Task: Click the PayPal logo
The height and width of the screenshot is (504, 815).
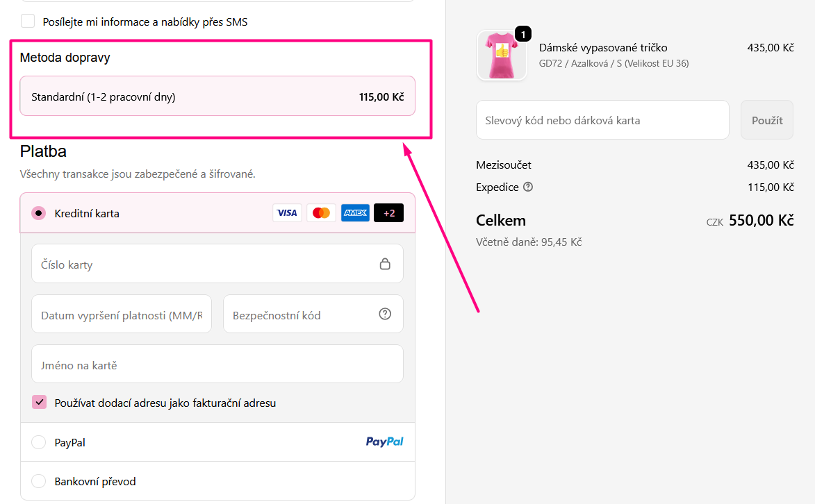Action: pyautogui.click(x=384, y=442)
